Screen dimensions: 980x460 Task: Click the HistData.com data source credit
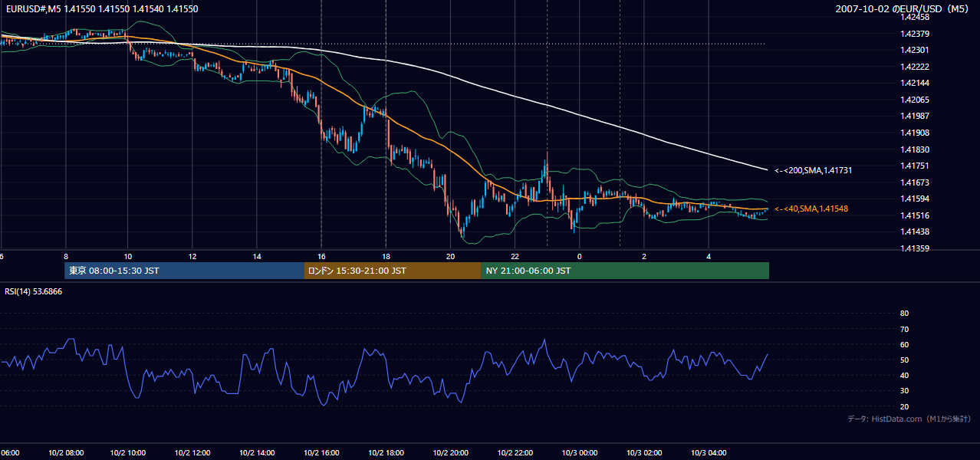pos(909,419)
